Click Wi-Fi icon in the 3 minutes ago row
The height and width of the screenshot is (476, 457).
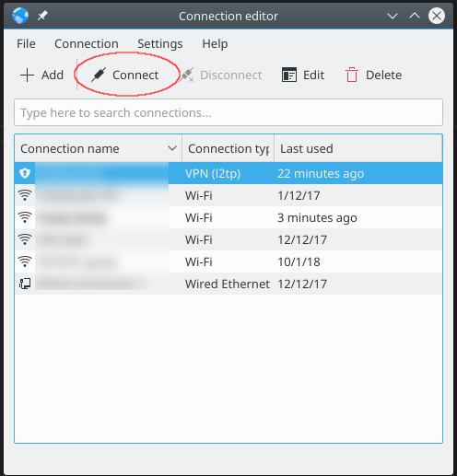[25, 217]
